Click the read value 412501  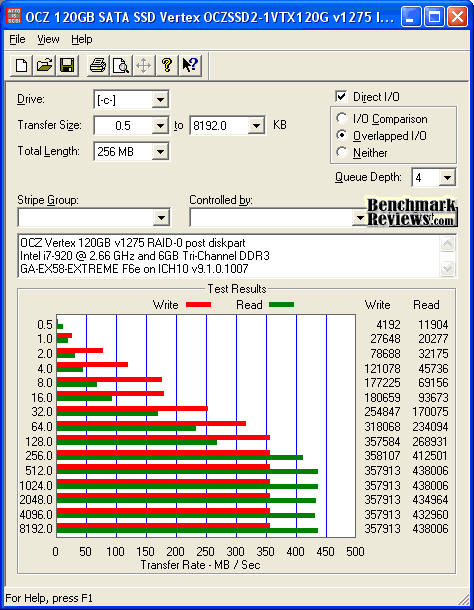point(430,456)
